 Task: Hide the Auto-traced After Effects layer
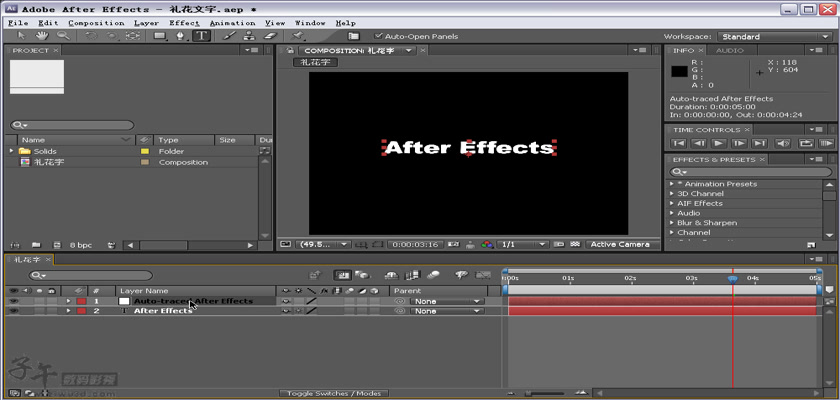pos(13,301)
